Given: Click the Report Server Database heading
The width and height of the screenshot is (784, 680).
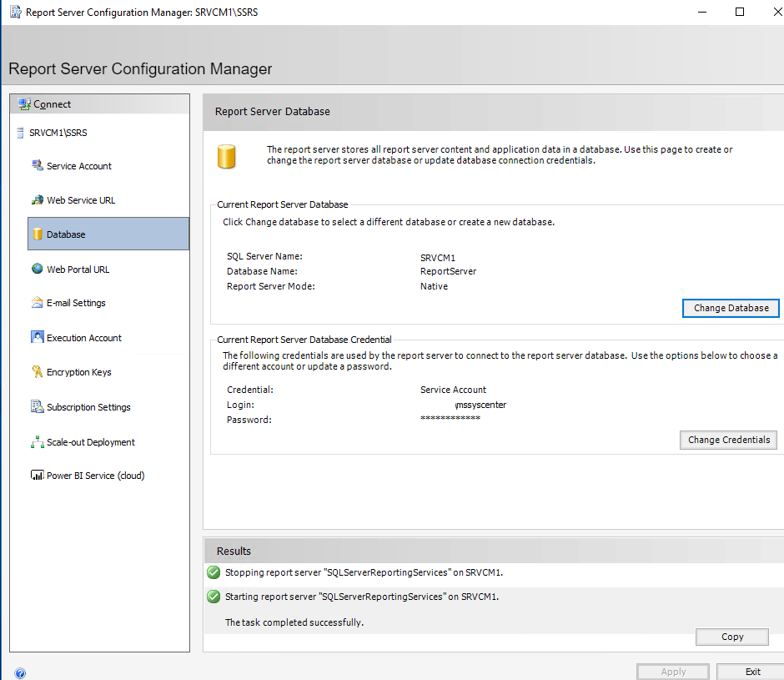Looking at the screenshot, I should point(273,112).
